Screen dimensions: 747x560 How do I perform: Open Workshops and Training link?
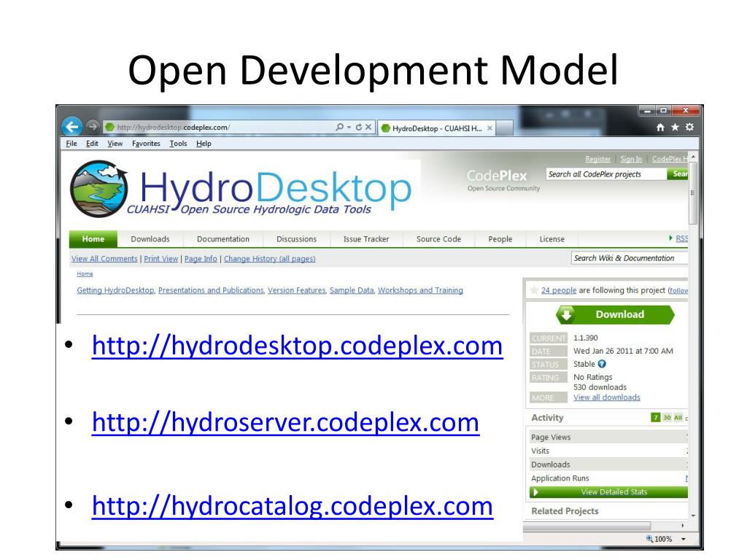click(420, 290)
